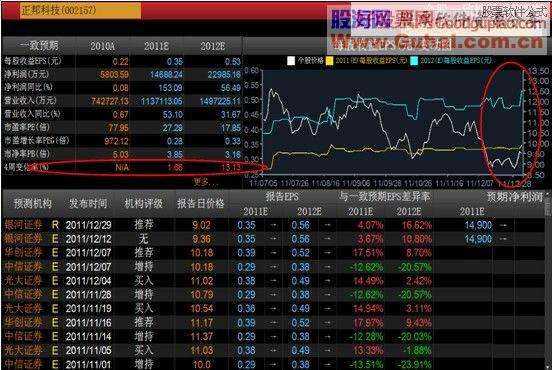552x370 pixels.
Task: Sort by 机构评级 column header
Action: [x=144, y=203]
